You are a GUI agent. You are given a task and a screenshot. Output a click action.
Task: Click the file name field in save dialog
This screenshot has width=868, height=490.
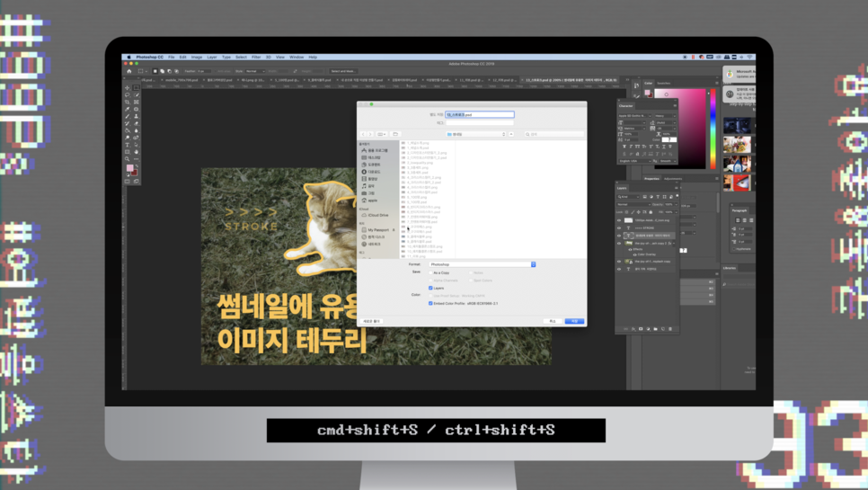pyautogui.click(x=480, y=114)
